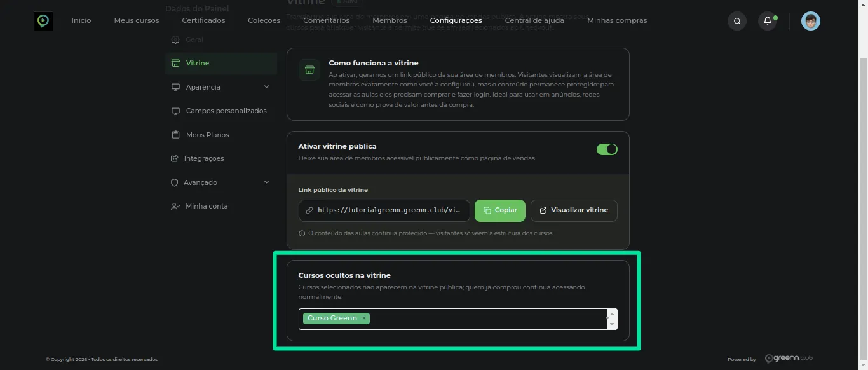Open notifications bell icon
Viewport: 868px width, 370px height.
pos(768,21)
